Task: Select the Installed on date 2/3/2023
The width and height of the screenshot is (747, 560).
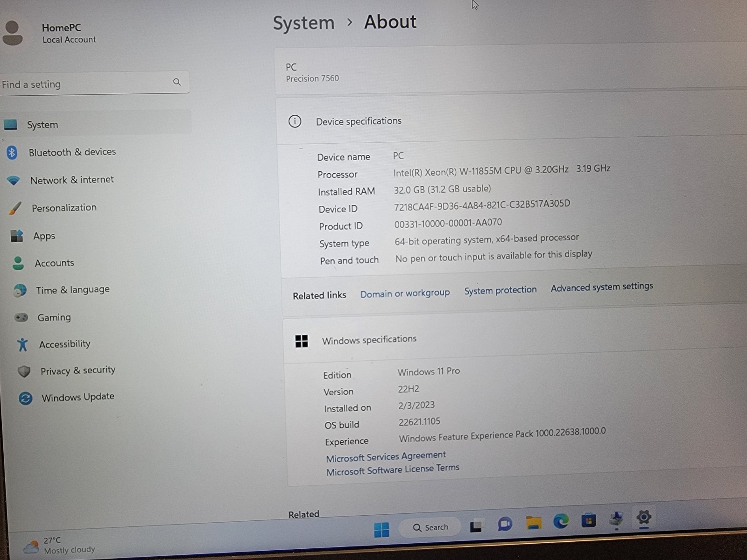Action: [x=416, y=405]
